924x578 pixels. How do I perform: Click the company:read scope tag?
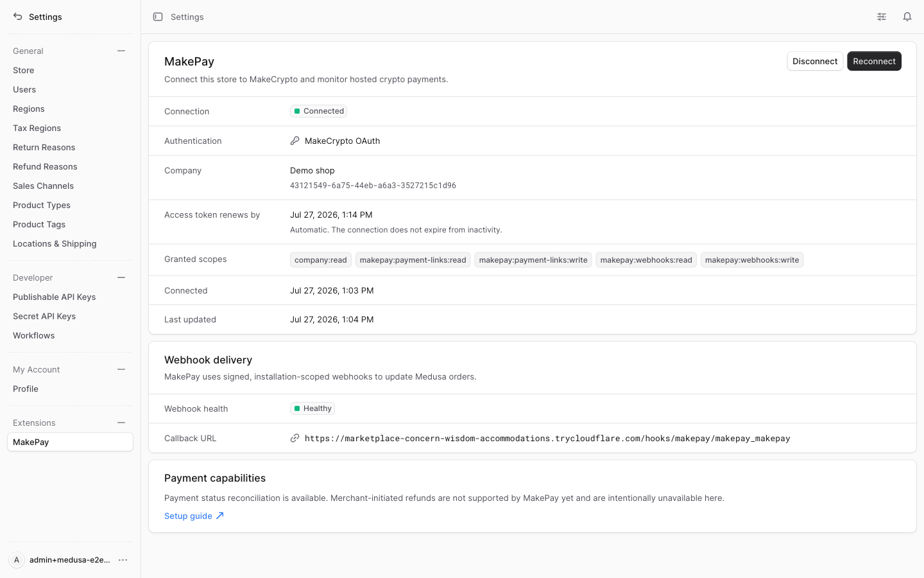321,260
